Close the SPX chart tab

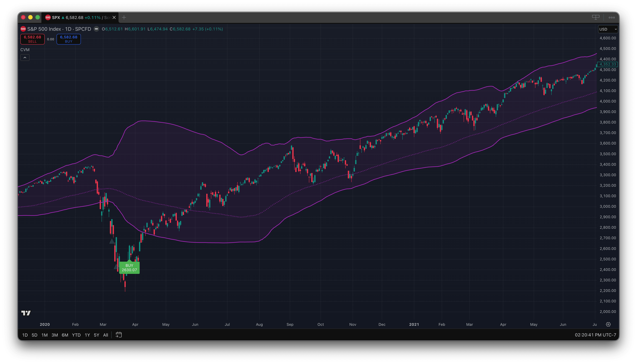pyautogui.click(x=114, y=18)
